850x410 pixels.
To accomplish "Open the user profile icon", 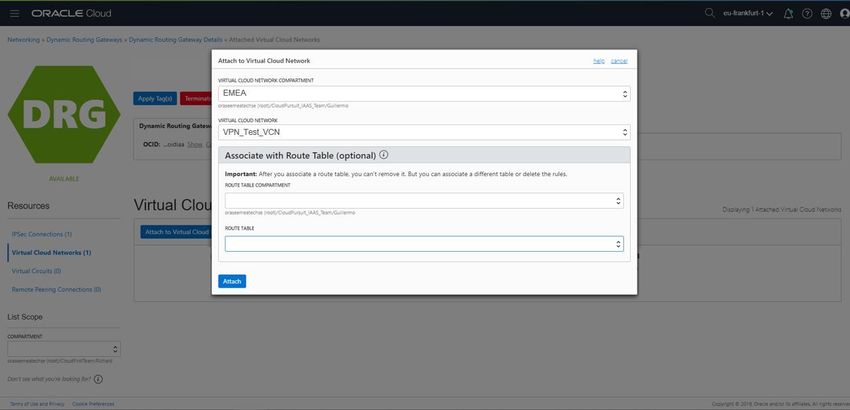I will (x=845, y=14).
